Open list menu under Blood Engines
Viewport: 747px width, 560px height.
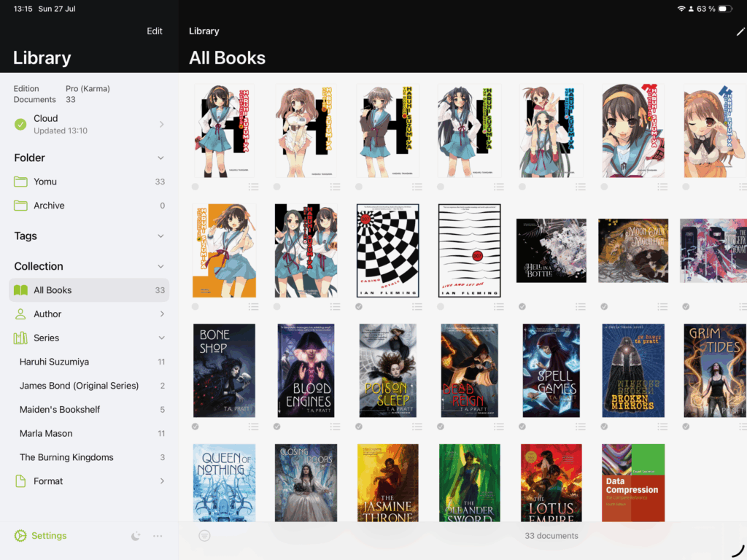(336, 427)
